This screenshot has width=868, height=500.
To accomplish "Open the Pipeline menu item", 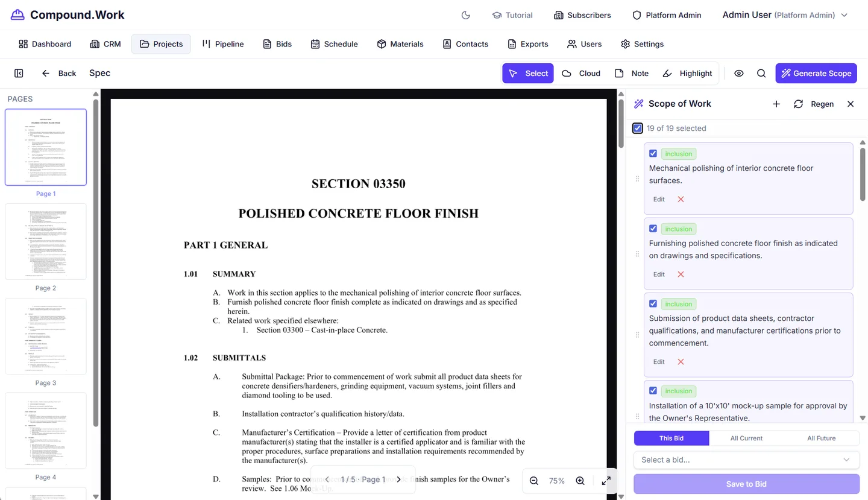I will [222, 44].
